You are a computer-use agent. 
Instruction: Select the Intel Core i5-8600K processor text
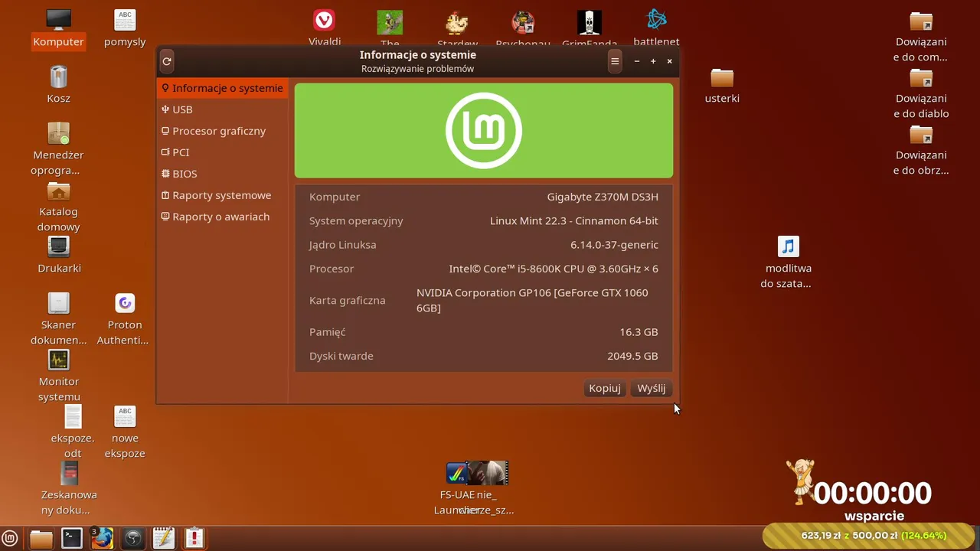(x=554, y=269)
